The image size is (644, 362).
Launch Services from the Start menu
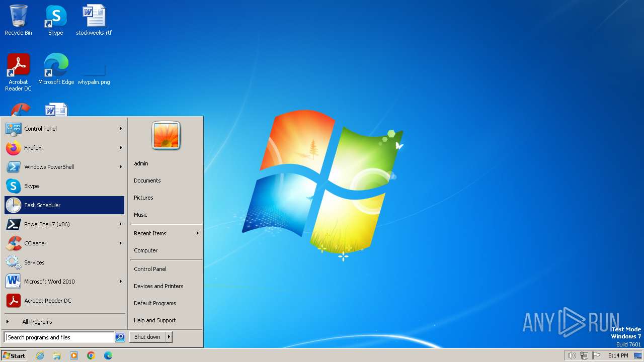tap(64, 262)
